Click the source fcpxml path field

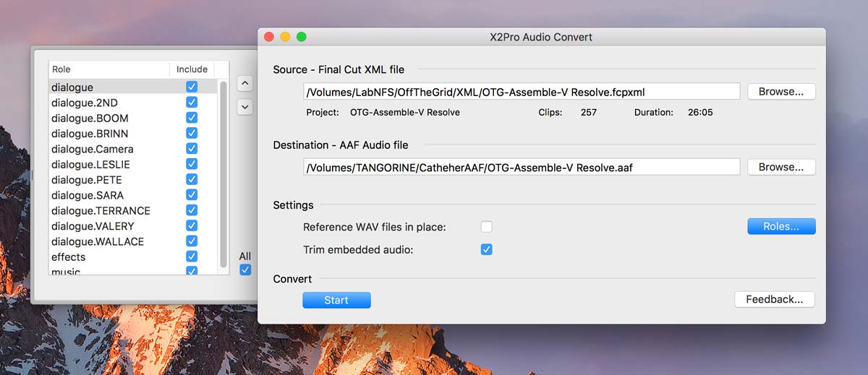(x=522, y=92)
